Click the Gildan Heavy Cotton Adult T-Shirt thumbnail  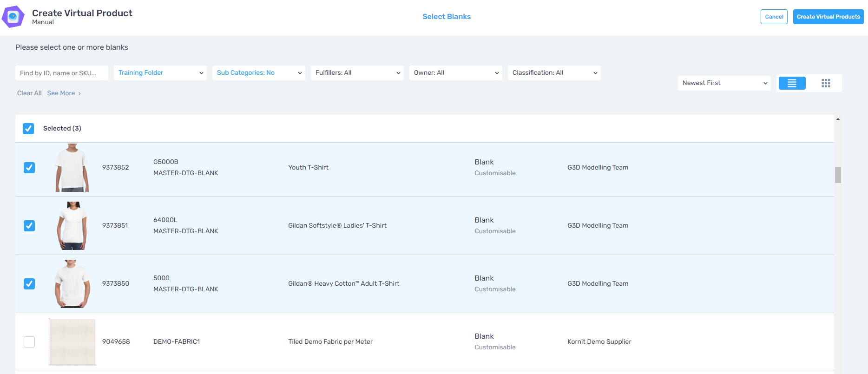pyautogui.click(x=72, y=284)
